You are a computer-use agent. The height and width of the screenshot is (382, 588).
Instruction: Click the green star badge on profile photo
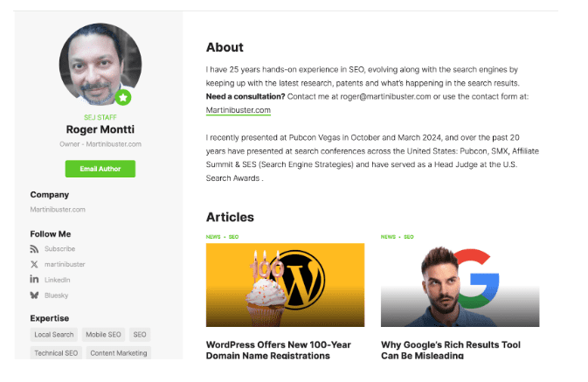(123, 98)
